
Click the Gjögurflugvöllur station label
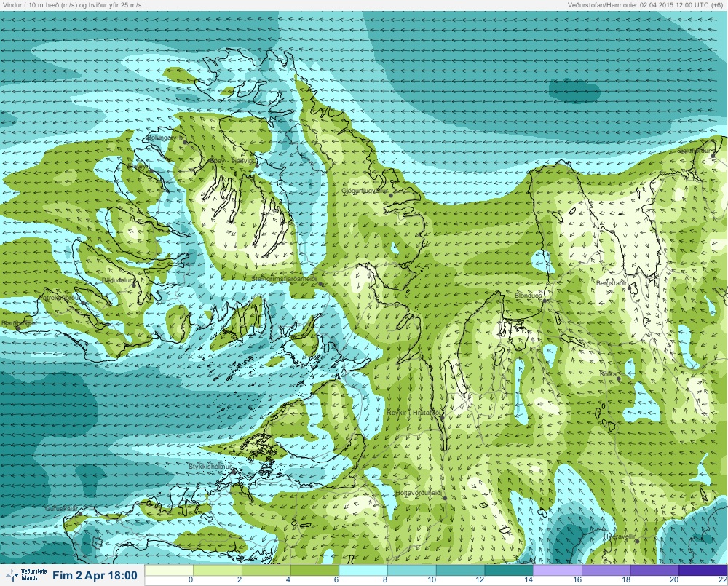click(x=365, y=191)
